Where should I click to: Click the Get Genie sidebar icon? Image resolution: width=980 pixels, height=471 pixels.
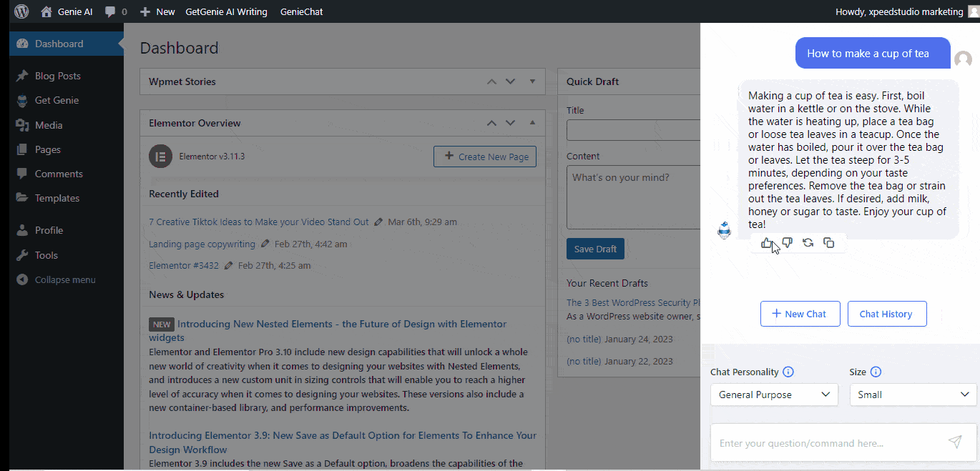pos(22,100)
